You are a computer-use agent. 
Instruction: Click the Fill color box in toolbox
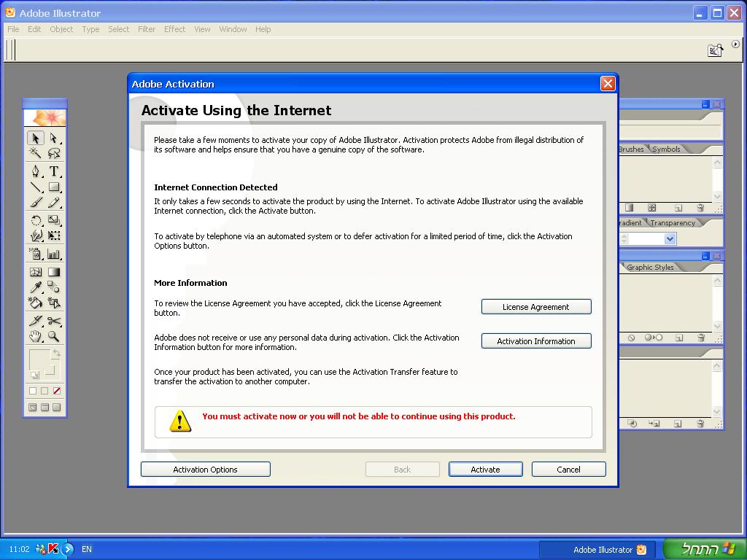39,359
